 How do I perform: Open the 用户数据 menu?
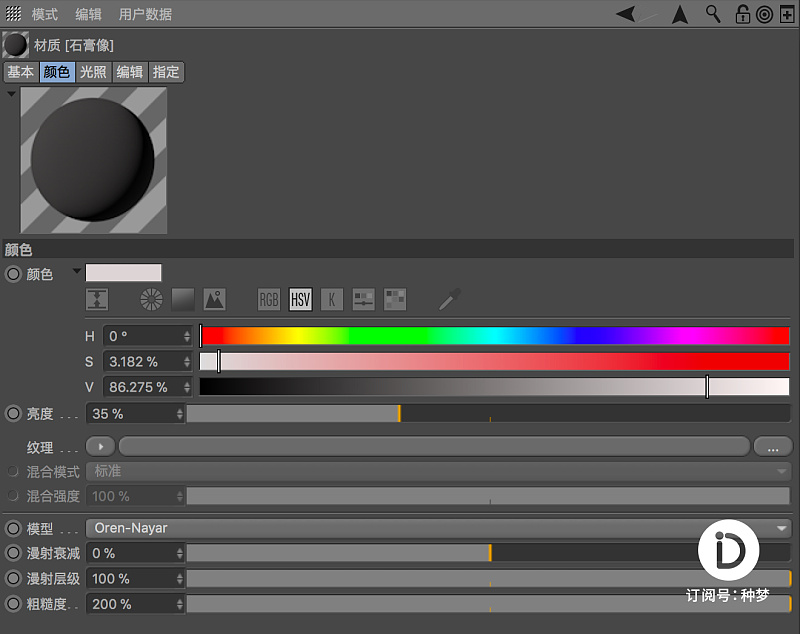pos(145,14)
